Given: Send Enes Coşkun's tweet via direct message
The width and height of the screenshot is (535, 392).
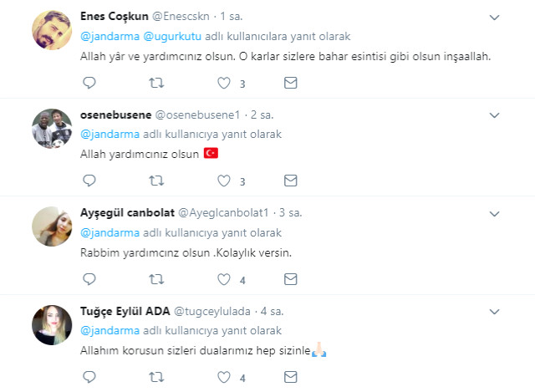Looking at the screenshot, I should pos(290,84).
